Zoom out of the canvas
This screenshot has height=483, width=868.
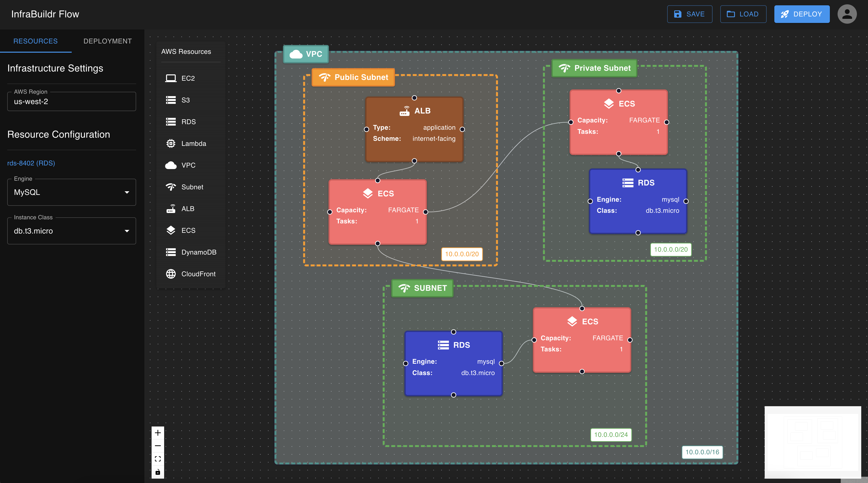(158, 446)
